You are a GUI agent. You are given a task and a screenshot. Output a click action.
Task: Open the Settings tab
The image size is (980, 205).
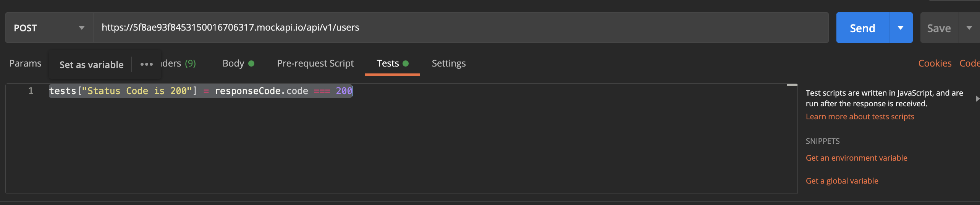coord(448,63)
